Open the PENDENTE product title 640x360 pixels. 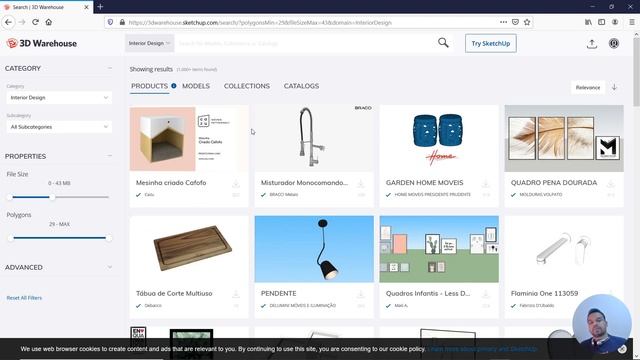278,293
